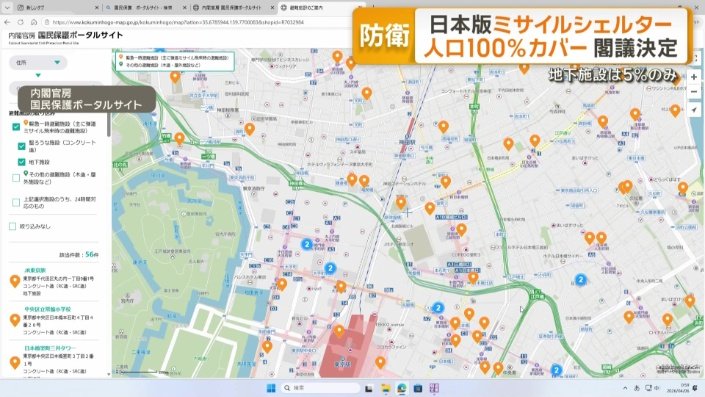Open the browser tab list chevron
Viewport: 705px width, 397px height.
(x=7, y=8)
